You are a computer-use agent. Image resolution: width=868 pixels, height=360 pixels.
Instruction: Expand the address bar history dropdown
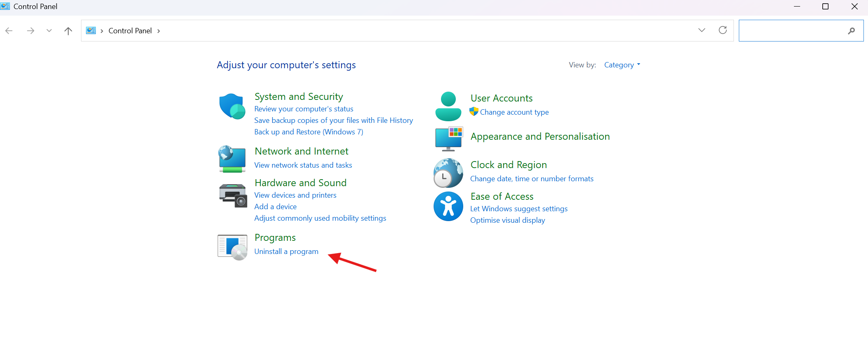702,30
